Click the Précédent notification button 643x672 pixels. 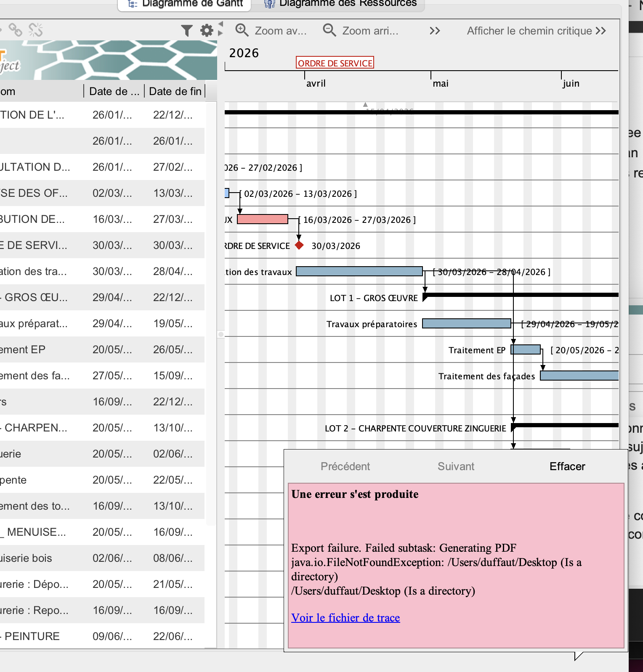click(345, 466)
